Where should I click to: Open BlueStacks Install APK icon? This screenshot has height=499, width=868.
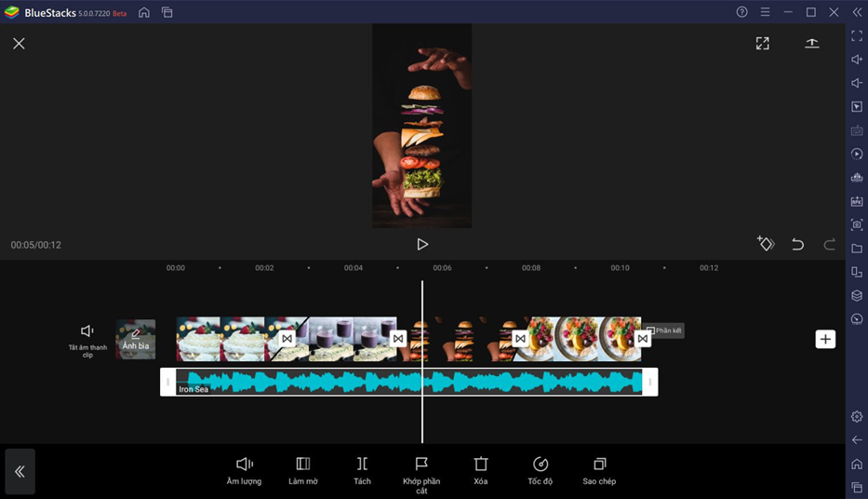tap(857, 201)
